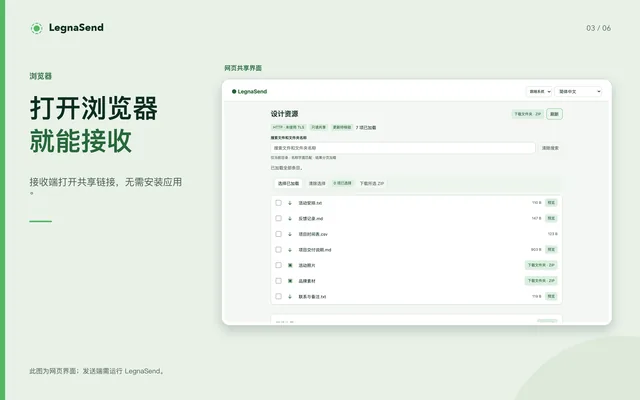Click the file-and-folder search input field
Viewport: 640px width, 400px height.
tap(403, 148)
